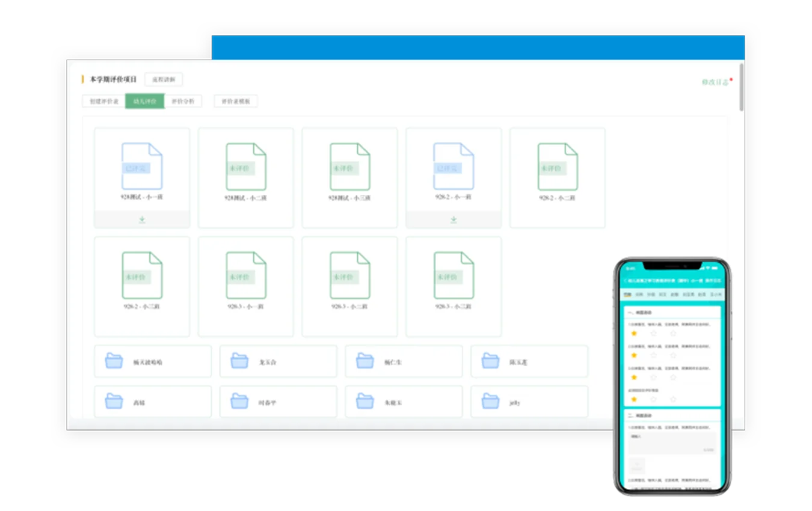Tap last empty star under item 3 on phone
812x511 pixels.
(x=673, y=378)
